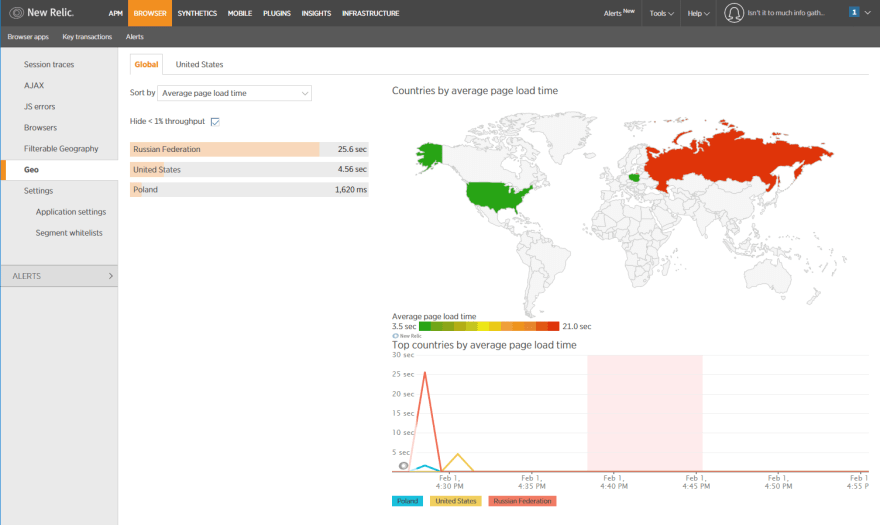Open Session traces in sidebar

(49, 65)
